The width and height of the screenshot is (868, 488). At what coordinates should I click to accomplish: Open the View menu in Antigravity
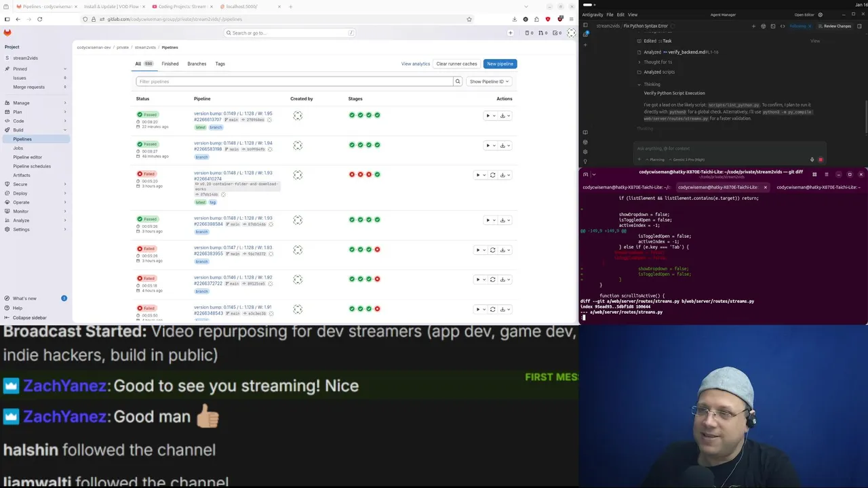click(633, 14)
